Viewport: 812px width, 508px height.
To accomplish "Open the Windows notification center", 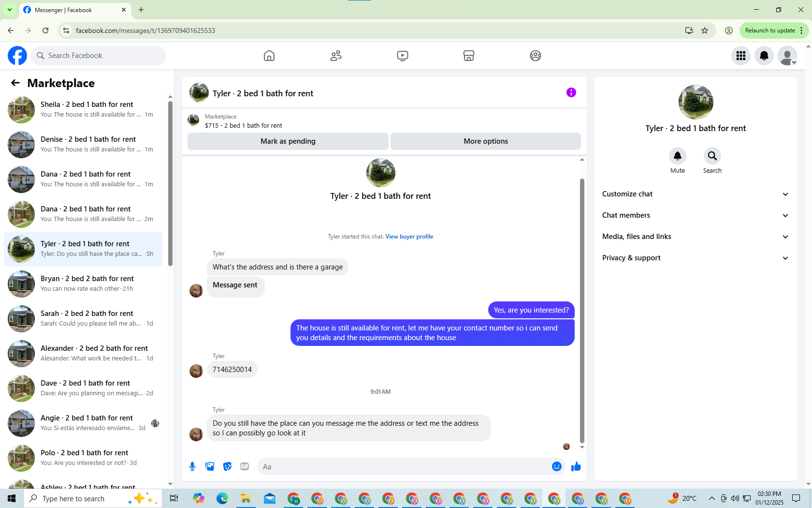I will 796,498.
